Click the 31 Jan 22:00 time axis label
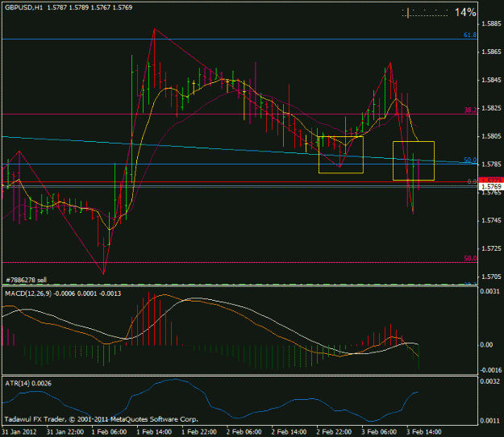 coord(65,432)
